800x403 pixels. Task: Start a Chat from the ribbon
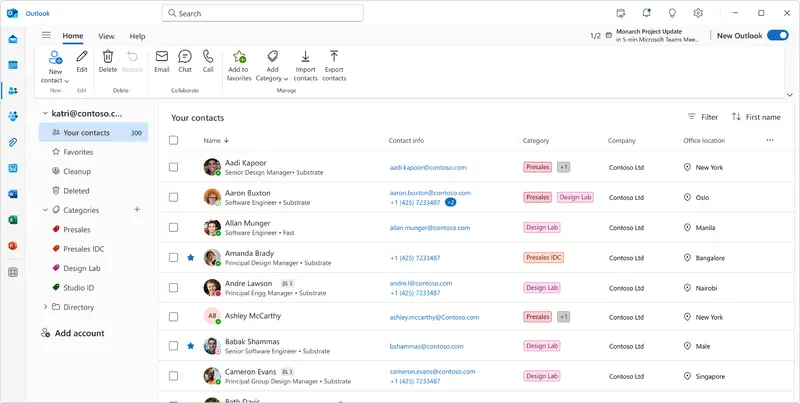pyautogui.click(x=185, y=58)
